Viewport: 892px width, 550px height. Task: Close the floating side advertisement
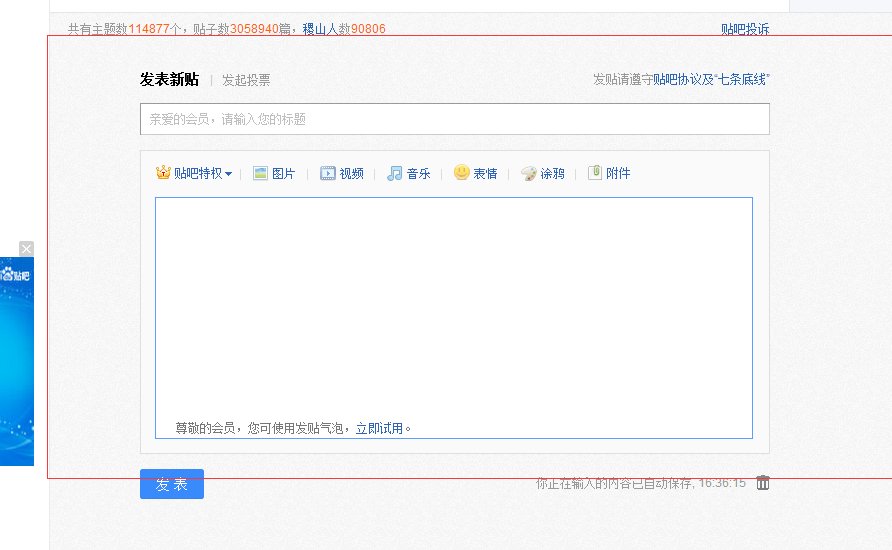[26, 249]
